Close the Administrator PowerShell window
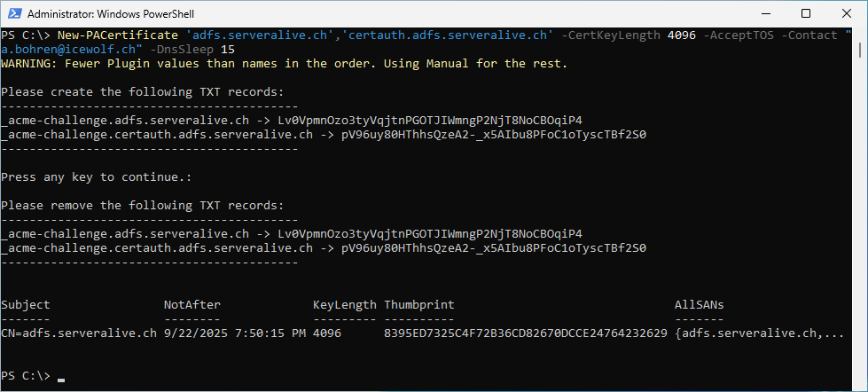868x392 pixels. click(845, 13)
